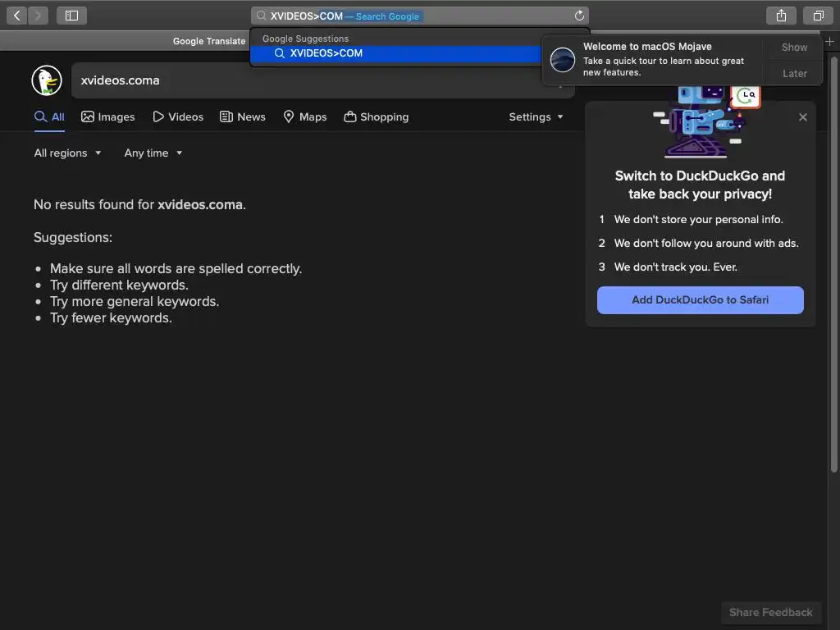The image size is (840, 630).
Task: Click the page vertical scrollbar
Action: [x=833, y=263]
